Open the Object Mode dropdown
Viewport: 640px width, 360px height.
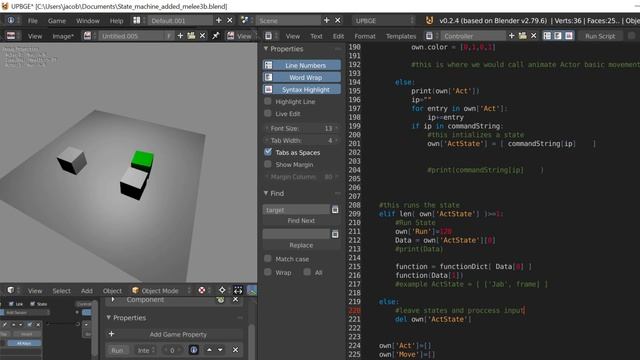click(x=161, y=290)
